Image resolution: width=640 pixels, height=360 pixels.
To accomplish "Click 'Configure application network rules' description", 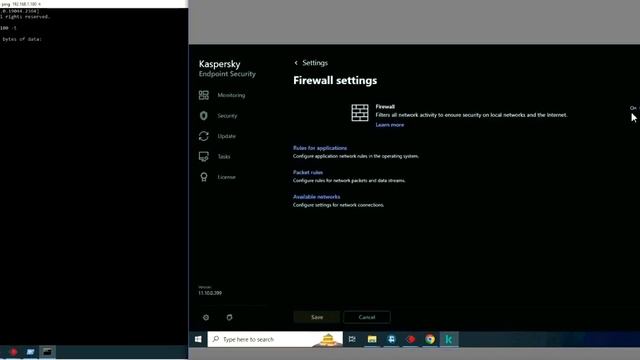I will tap(356, 156).
